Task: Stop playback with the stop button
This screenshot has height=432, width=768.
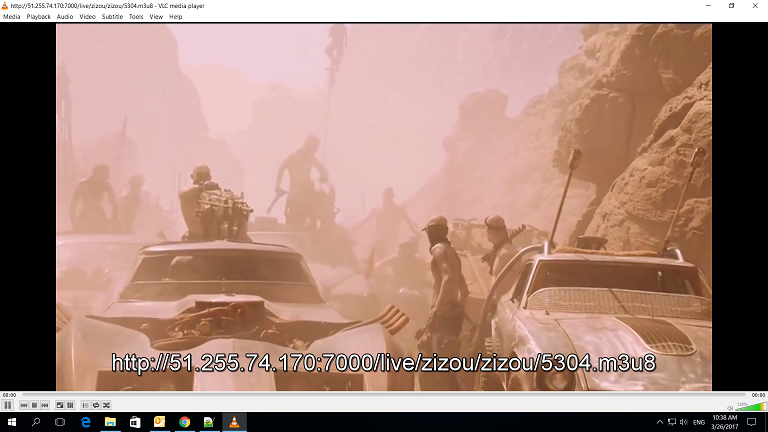Action: (x=34, y=405)
